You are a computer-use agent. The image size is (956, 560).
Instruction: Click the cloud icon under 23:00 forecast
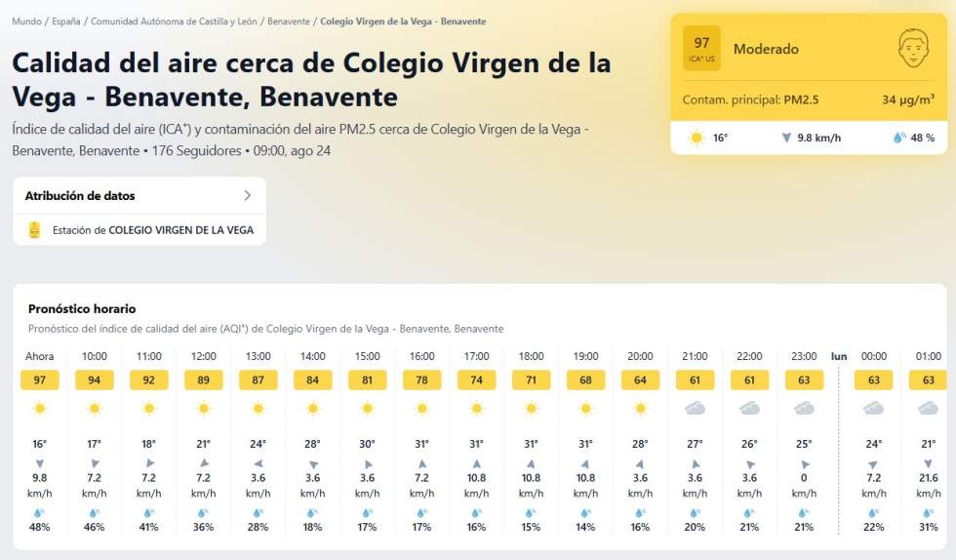point(804,408)
